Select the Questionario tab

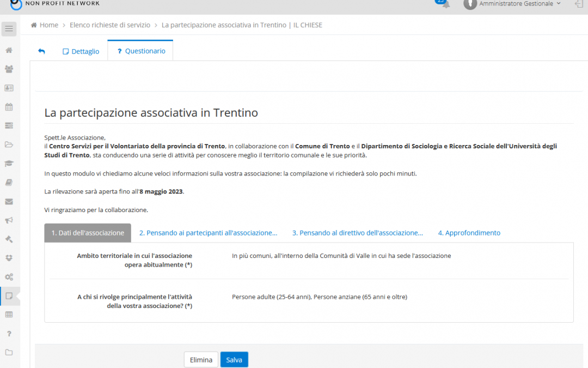tap(140, 51)
